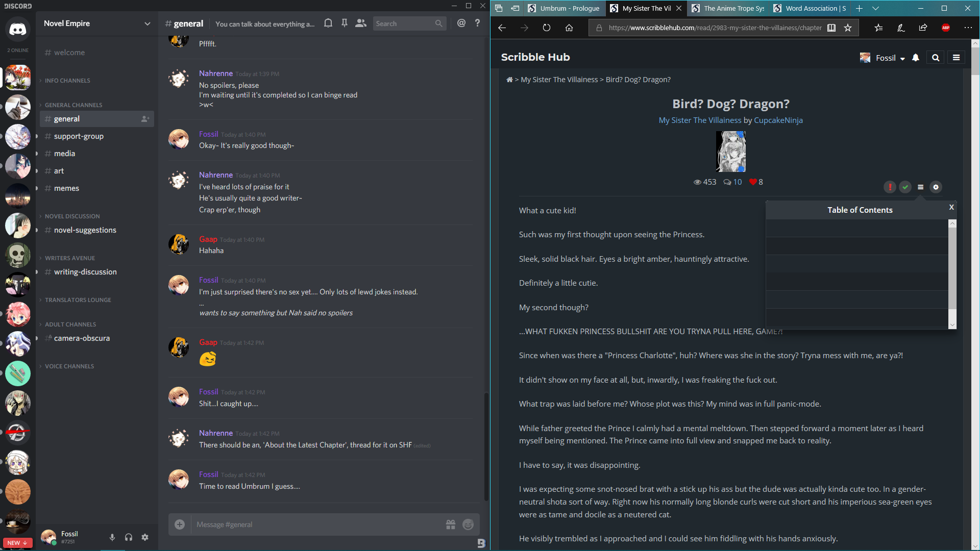
Task: Open chapter reading settings gear on Scribble Hub
Action: [936, 187]
